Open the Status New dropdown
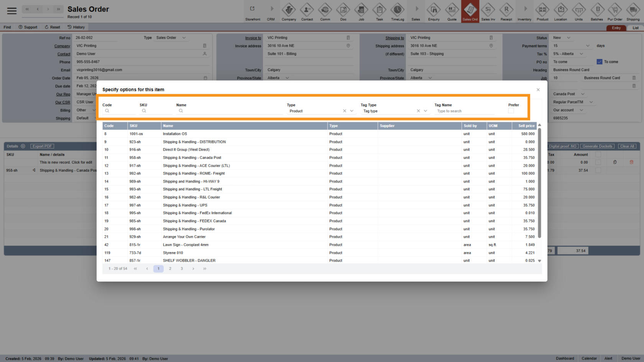The image size is (644, 362). (x=568, y=38)
